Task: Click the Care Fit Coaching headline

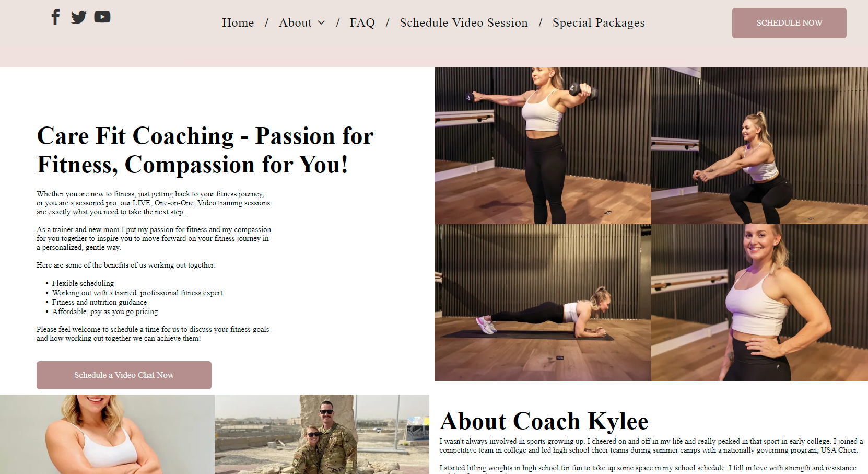Action: pyautogui.click(x=205, y=150)
